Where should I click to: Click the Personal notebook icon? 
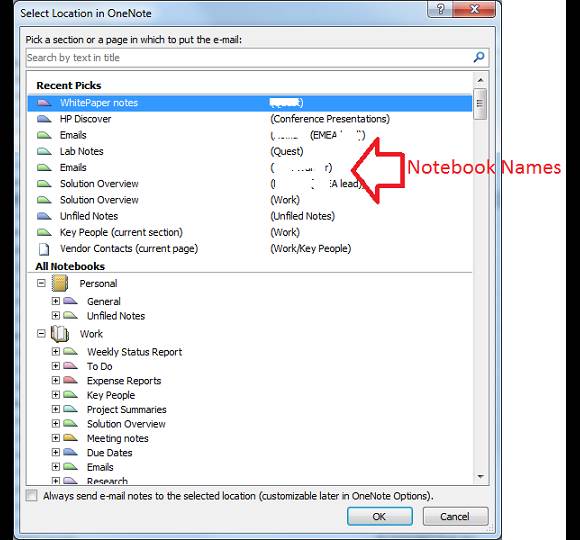tap(60, 284)
